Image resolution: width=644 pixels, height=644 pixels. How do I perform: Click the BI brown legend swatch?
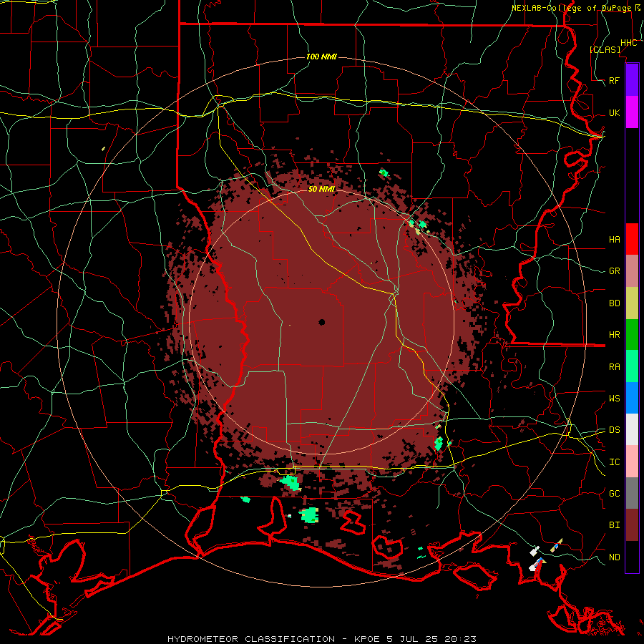click(x=632, y=525)
